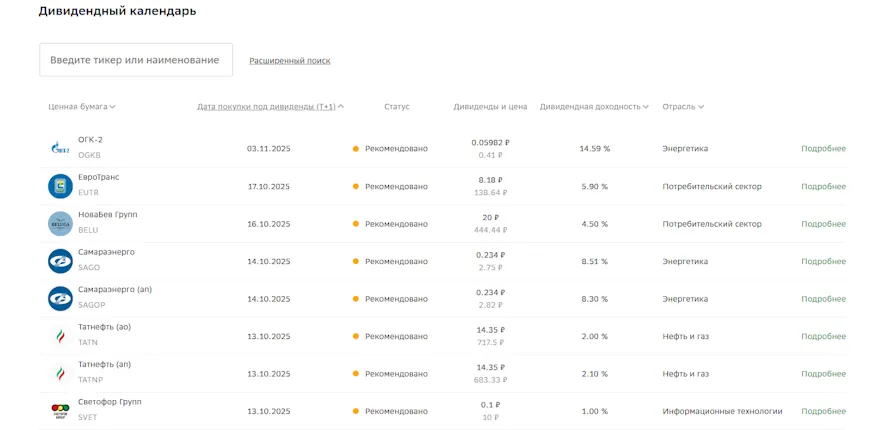Viewport: 870px width, 430px height.
Task: Click the 0.05982 ₽ dividend value
Action: 490,143
